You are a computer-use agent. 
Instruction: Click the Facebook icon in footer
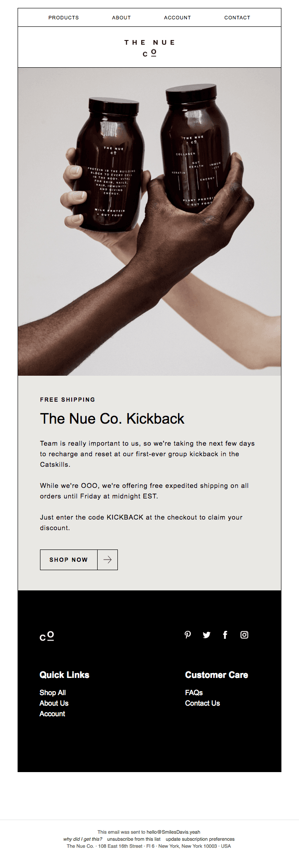coord(225,634)
